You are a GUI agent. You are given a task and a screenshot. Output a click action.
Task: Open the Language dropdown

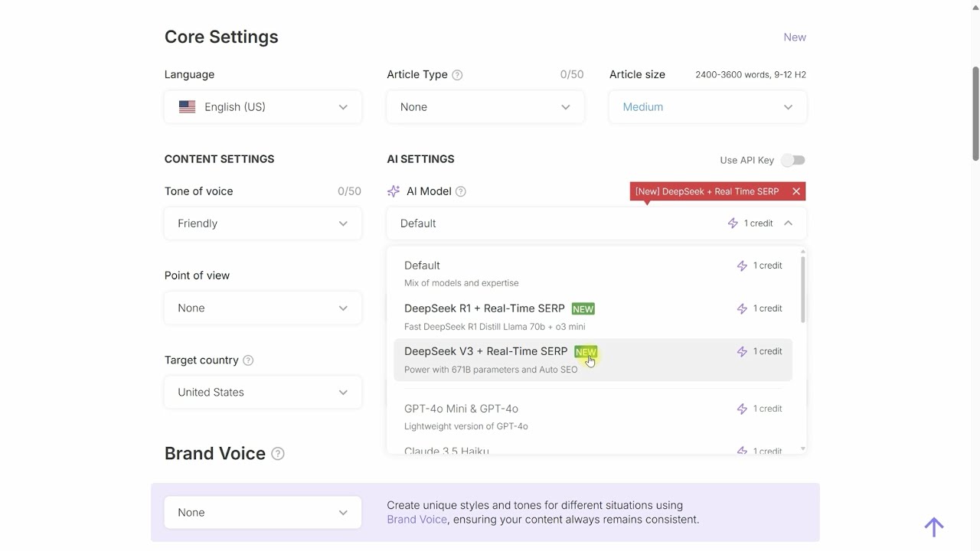point(263,107)
